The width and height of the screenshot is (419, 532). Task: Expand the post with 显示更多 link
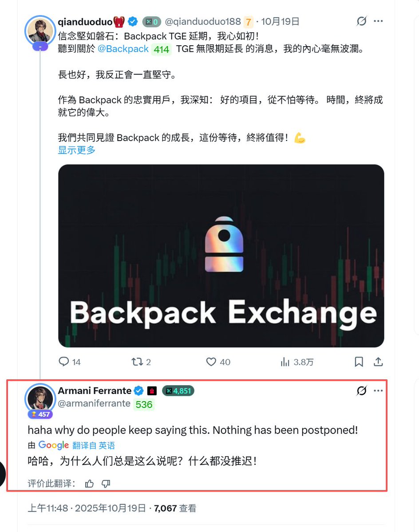click(x=77, y=150)
